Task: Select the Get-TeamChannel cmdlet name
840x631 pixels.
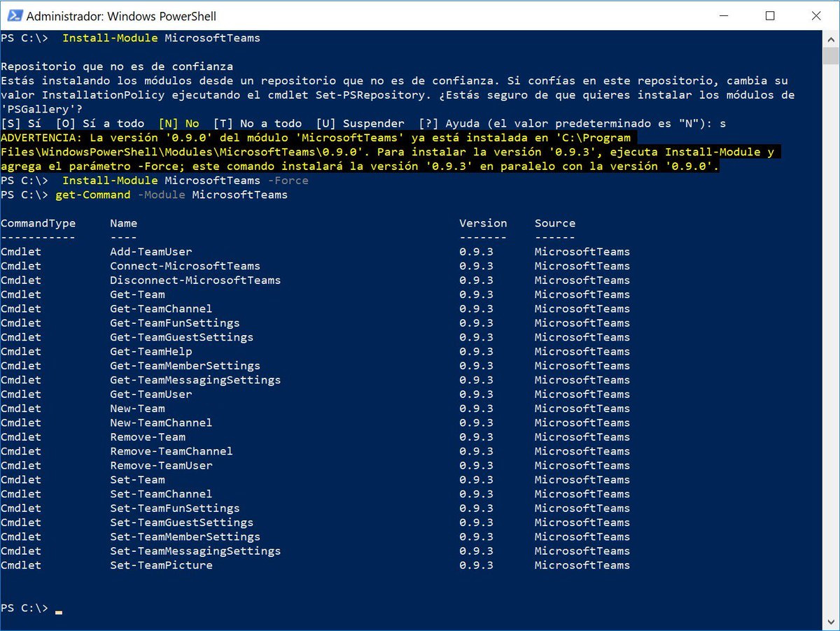Action: [x=161, y=309]
